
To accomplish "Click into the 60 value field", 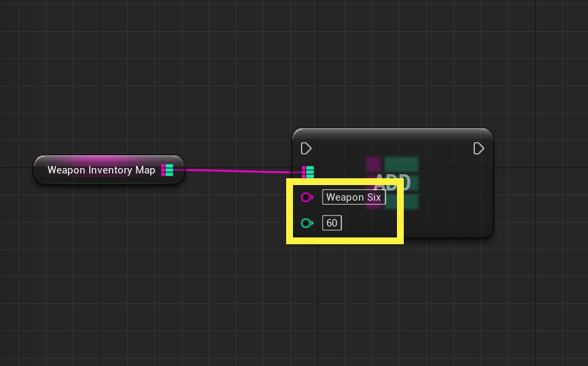I will coord(332,223).
